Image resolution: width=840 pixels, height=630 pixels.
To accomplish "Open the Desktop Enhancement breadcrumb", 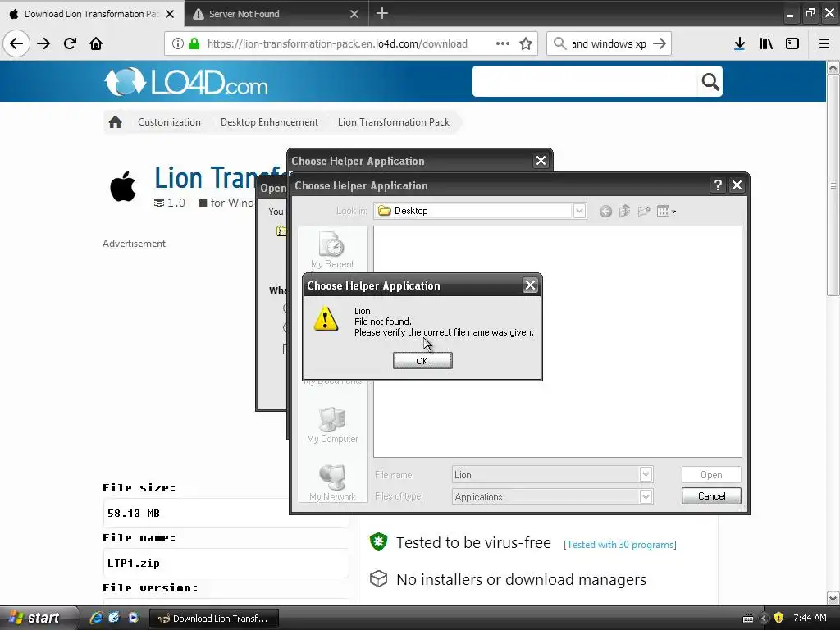I will click(x=269, y=122).
